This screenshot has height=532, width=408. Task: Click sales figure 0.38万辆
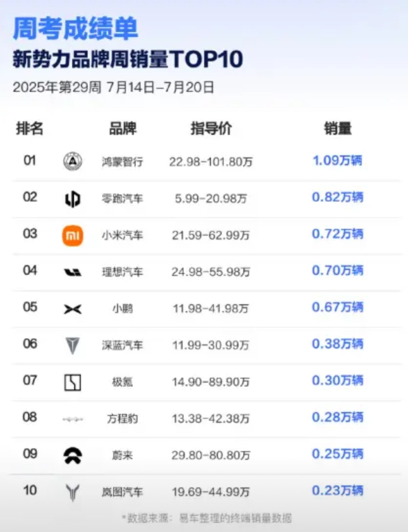338,344
